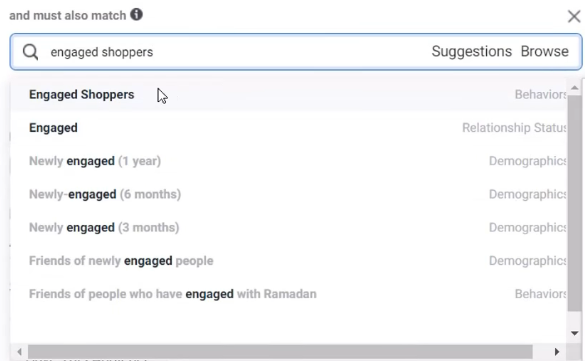Select the Engaged relationship status option
Image resolution: width=585 pixels, height=361 pixels.
click(x=288, y=128)
